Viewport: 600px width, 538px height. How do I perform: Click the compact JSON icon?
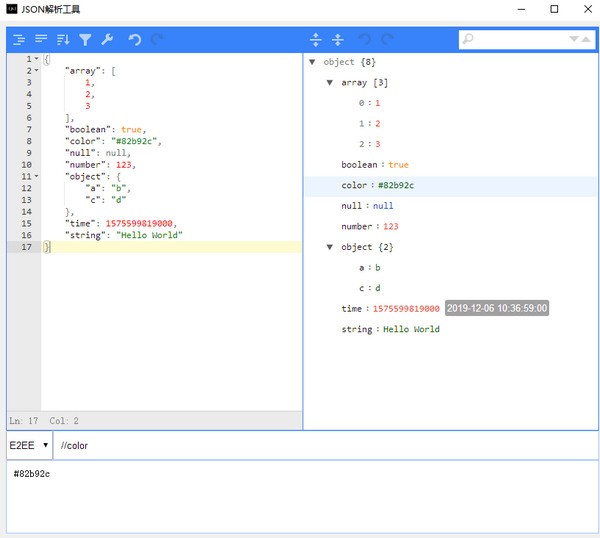[41, 40]
